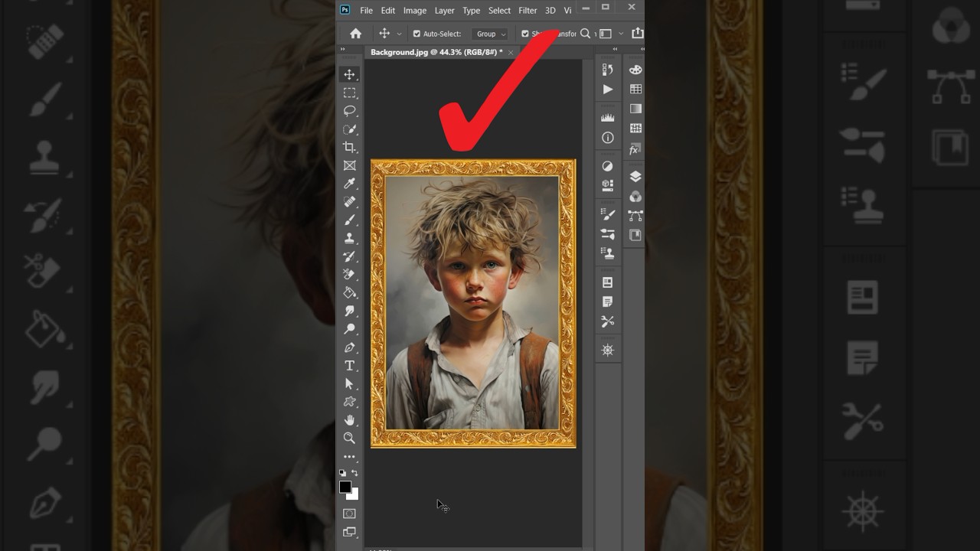
Task: Select the Move tool in the toolbox
Action: point(349,74)
